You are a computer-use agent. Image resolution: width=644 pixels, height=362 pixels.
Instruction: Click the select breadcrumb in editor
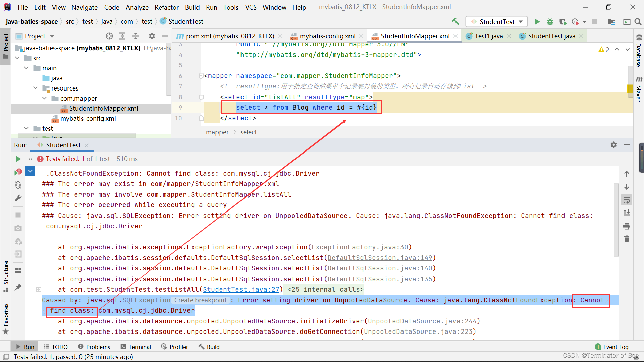point(249,132)
